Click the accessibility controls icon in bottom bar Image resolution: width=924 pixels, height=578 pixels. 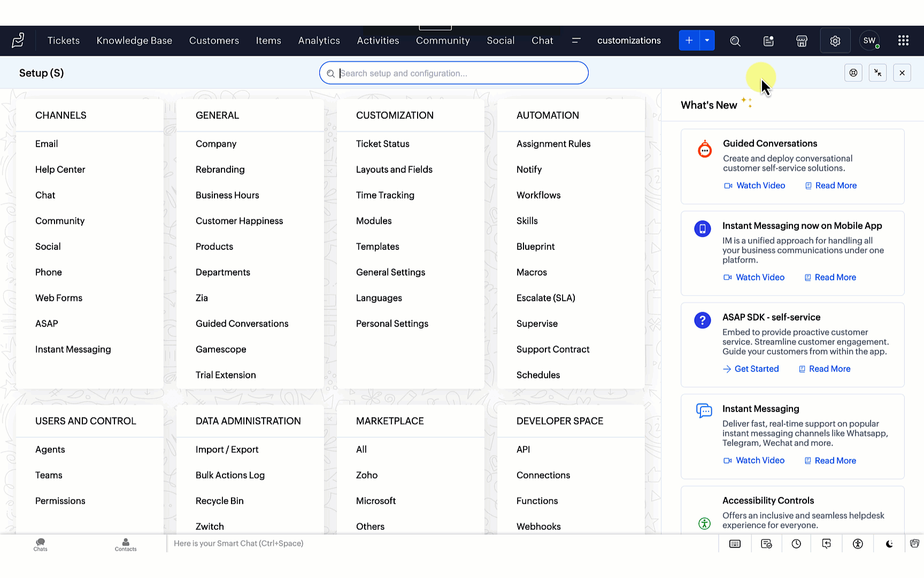pos(858,544)
